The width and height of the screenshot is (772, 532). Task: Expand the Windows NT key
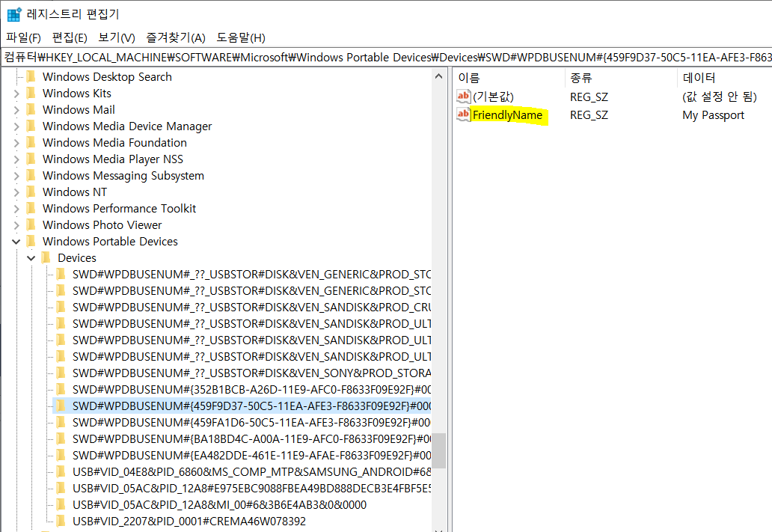pyautogui.click(x=16, y=192)
